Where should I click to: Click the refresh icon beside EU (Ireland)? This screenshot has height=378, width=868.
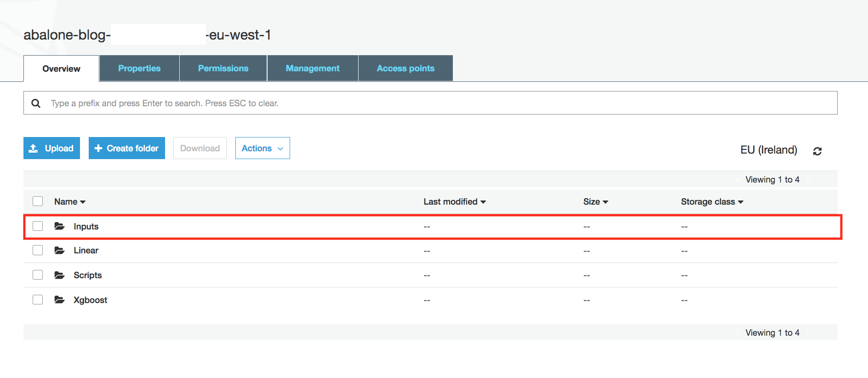817,151
